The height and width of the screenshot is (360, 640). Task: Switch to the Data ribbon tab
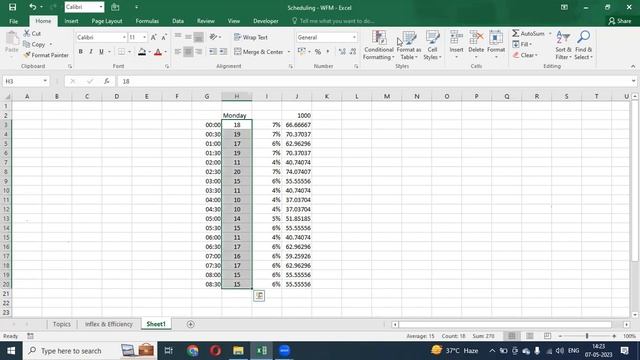178,21
